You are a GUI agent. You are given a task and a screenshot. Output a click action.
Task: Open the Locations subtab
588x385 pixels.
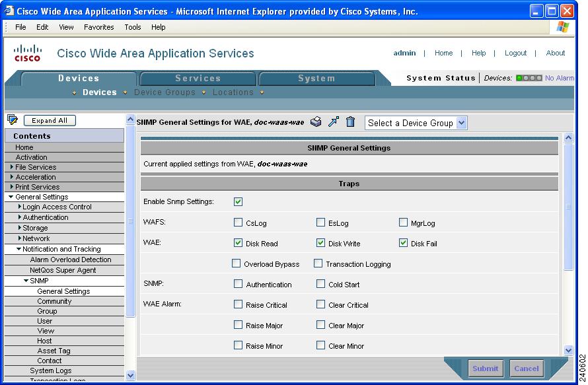click(x=233, y=92)
